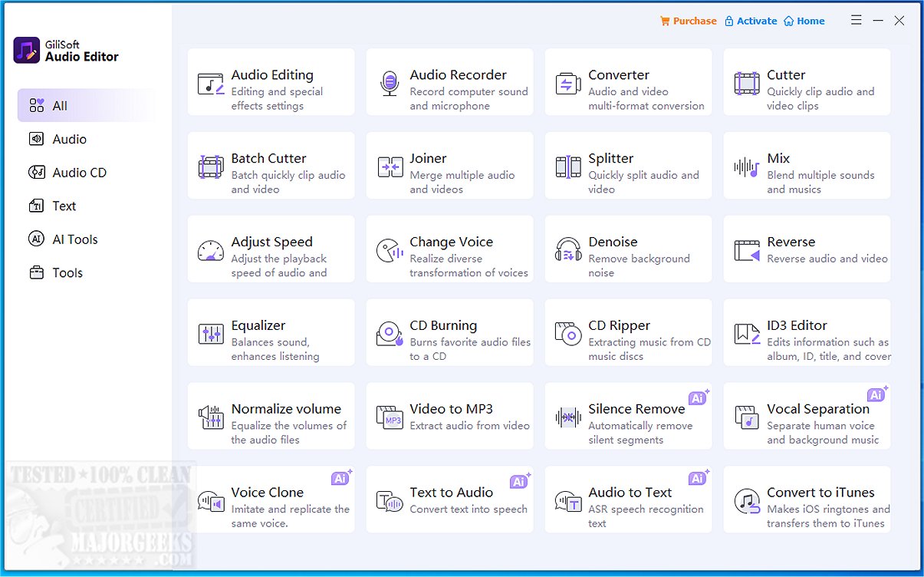Click the Audio to Text icon
The width and height of the screenshot is (924, 577).
[567, 502]
